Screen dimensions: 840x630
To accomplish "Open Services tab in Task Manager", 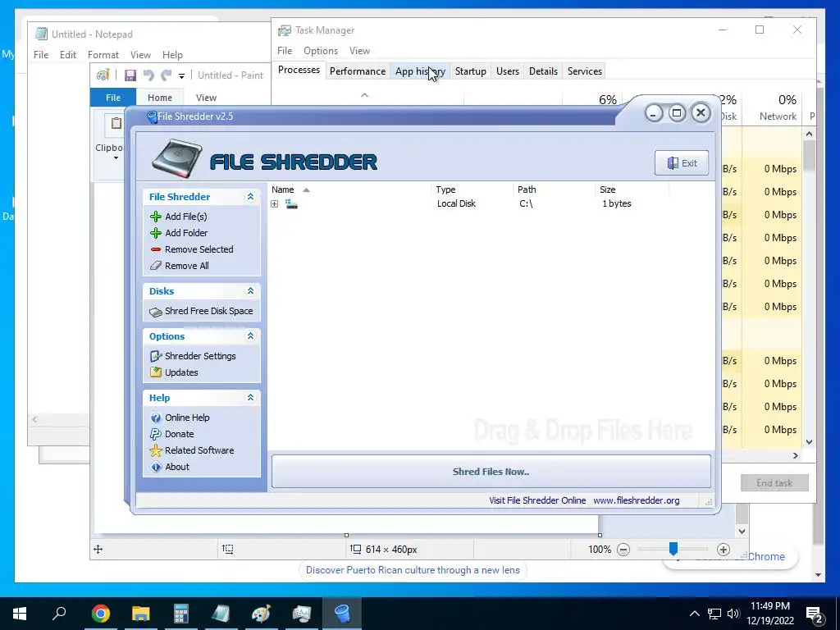I will point(584,71).
